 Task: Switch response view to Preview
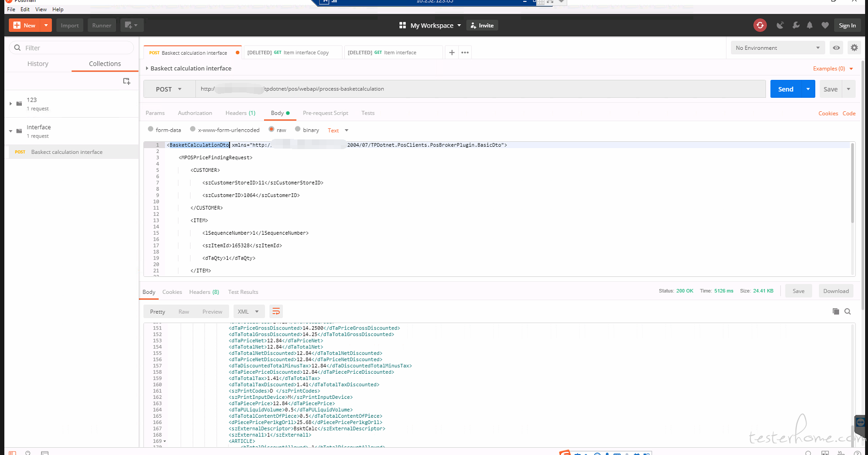(212, 312)
